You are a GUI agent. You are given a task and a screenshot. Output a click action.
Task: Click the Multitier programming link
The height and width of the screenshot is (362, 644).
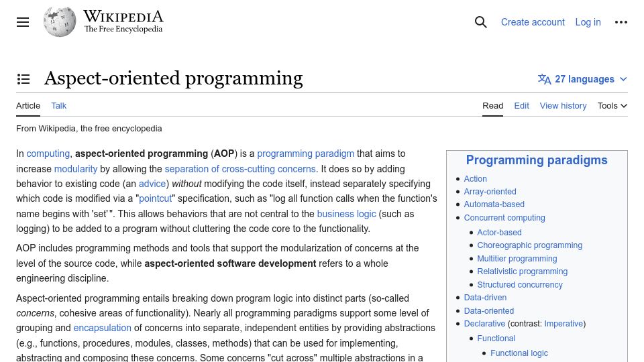[x=517, y=259]
